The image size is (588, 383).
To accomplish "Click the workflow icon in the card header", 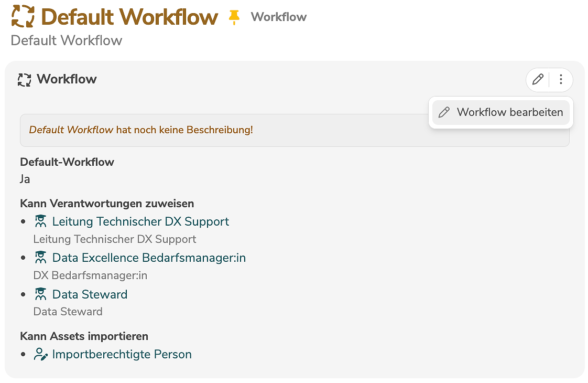I will pyautogui.click(x=23, y=79).
